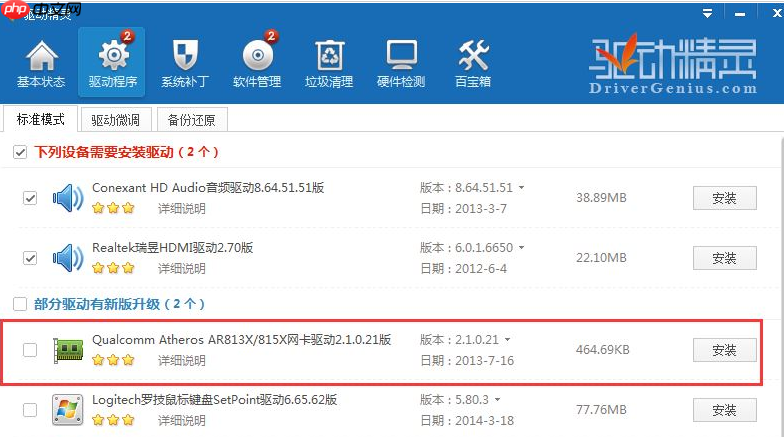This screenshot has height=437, width=784.
Task: Select the 驱动程序 gear icon
Action: point(114,54)
